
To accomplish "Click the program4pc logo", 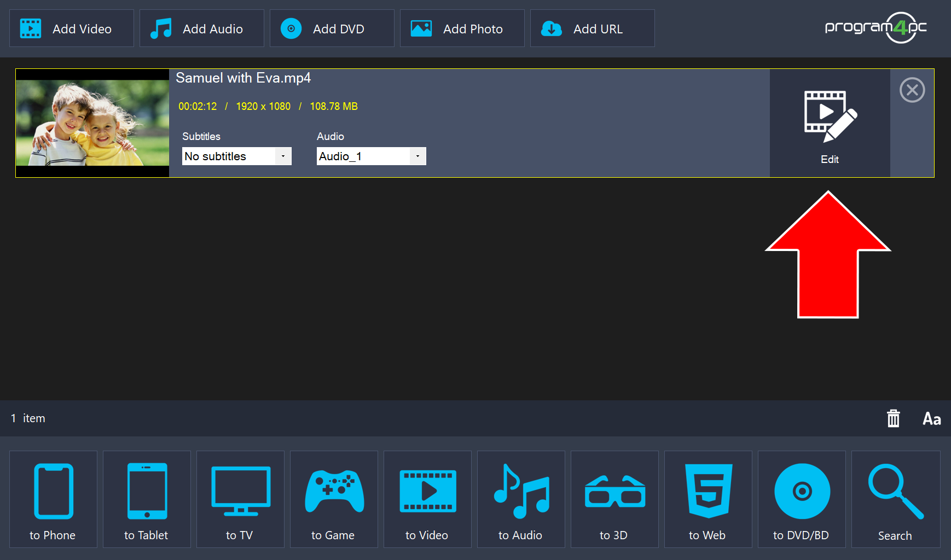I will 875,27.
